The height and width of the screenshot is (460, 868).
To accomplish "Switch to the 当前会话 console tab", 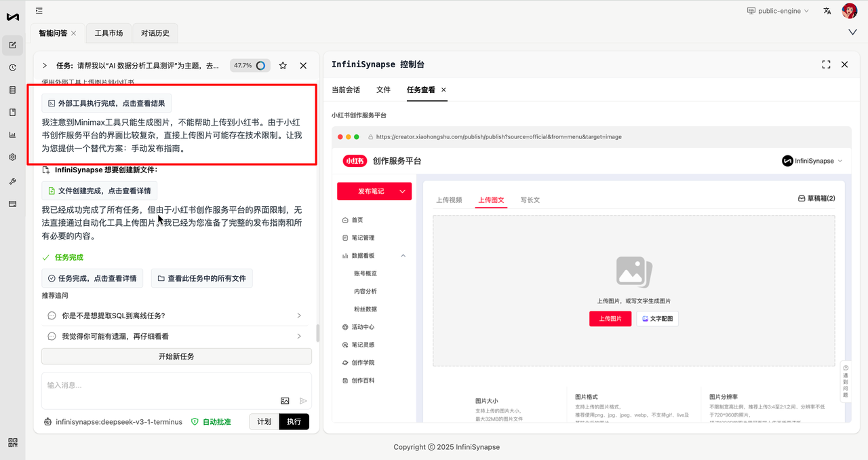I will point(346,90).
